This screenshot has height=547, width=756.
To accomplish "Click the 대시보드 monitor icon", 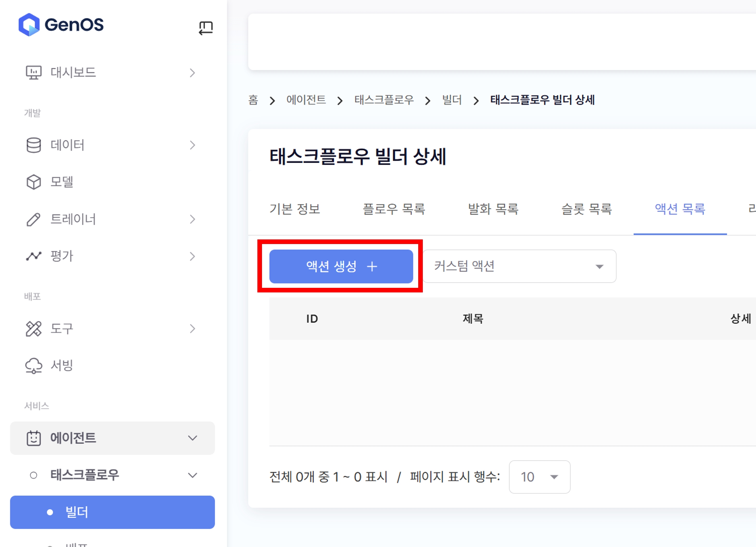I will (34, 72).
